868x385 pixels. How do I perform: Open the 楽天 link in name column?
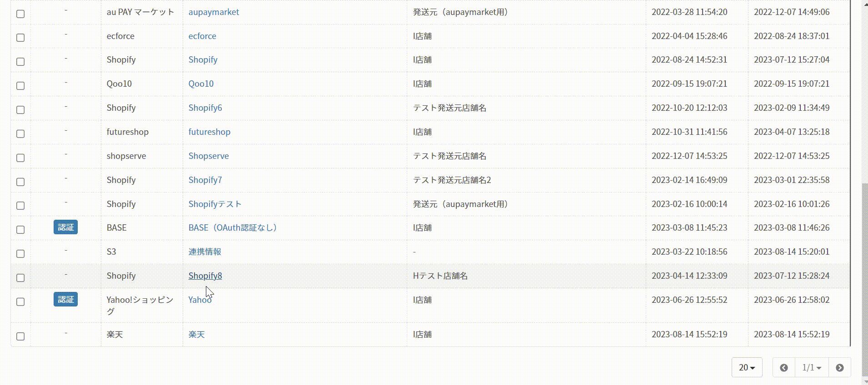click(x=197, y=335)
